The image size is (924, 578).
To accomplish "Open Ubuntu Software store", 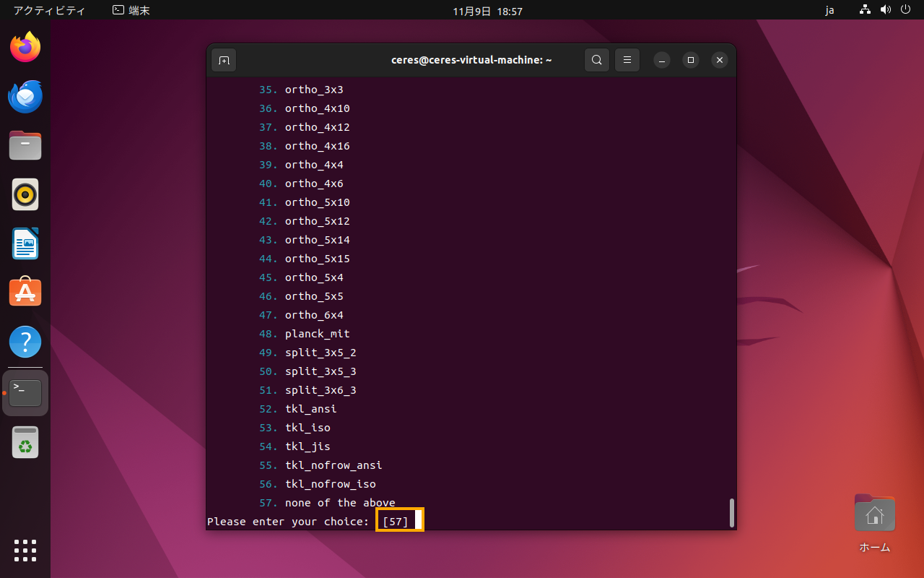I will coord(25,293).
